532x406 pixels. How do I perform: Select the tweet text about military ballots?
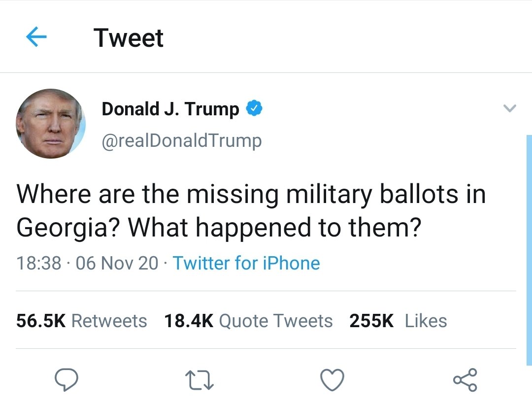click(251, 211)
